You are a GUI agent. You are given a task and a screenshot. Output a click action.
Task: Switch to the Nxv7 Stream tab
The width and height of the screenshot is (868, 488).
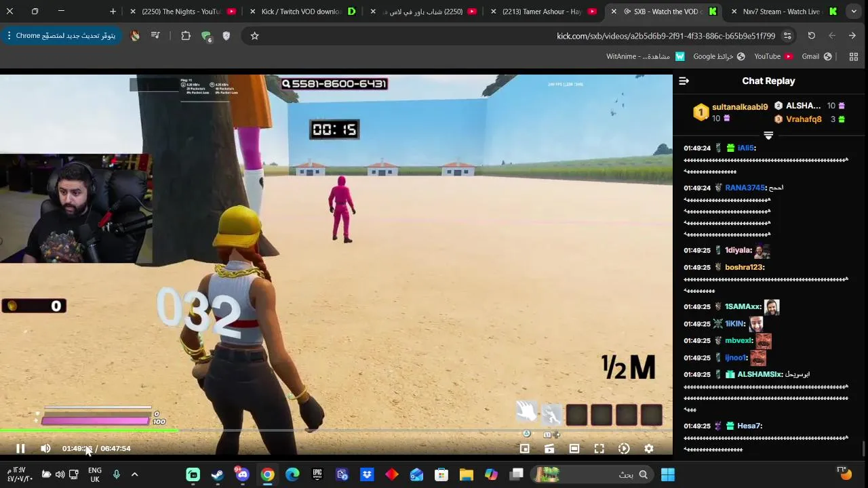781,12
